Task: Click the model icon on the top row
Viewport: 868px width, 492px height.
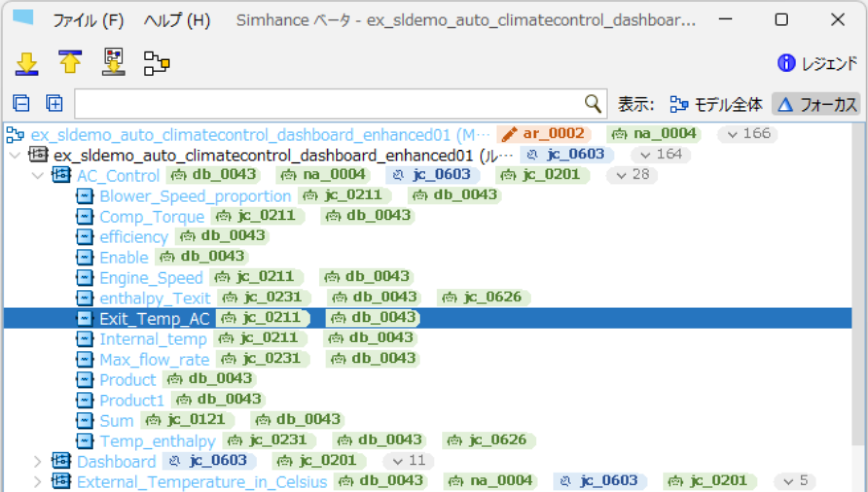Action: 15,135
